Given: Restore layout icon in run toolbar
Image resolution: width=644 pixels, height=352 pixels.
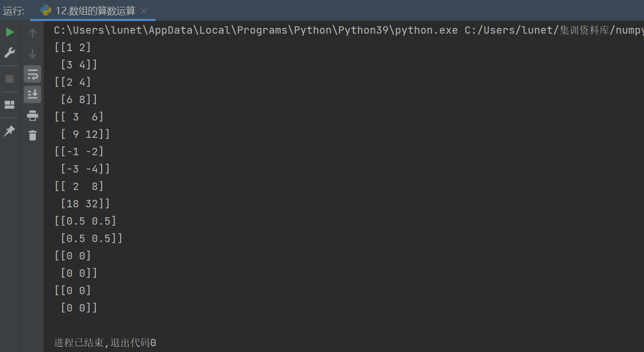Looking at the screenshot, I should [x=9, y=105].
